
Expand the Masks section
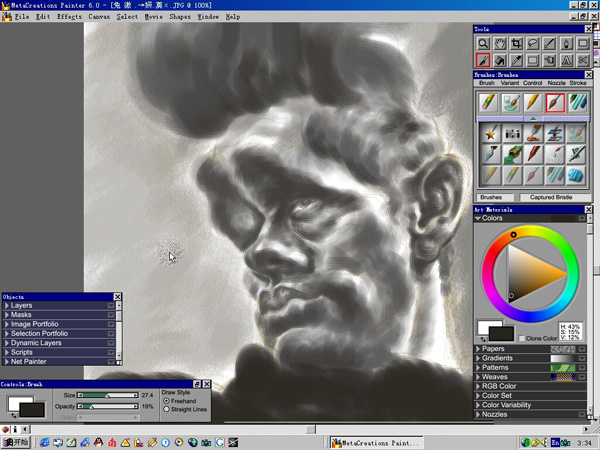7,315
